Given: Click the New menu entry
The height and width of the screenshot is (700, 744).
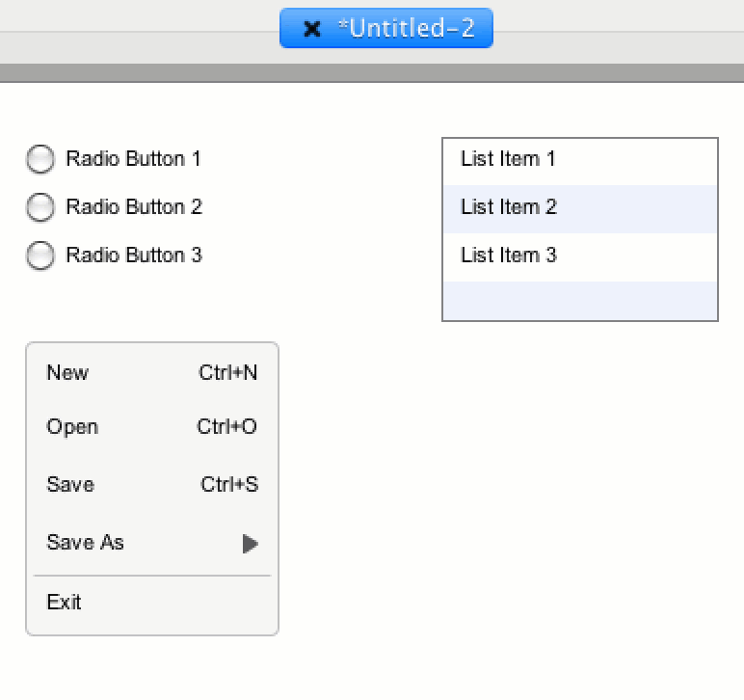Looking at the screenshot, I should point(67,373).
